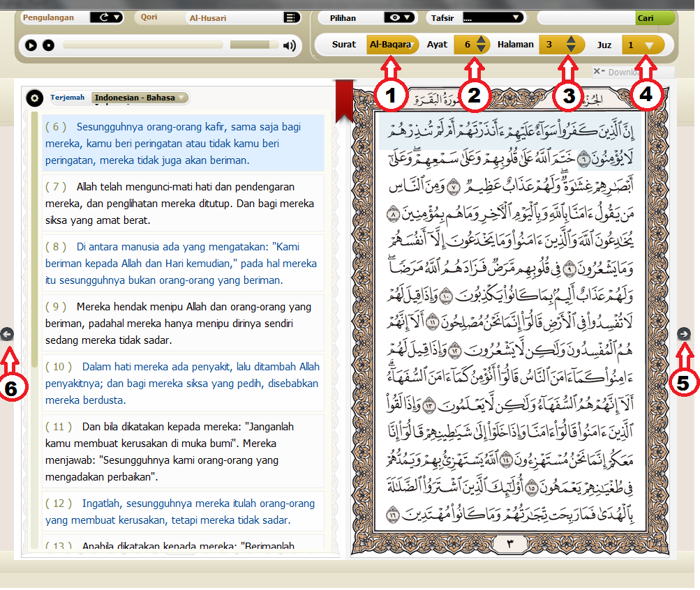Expand the Tafsir selection dropdown

click(x=493, y=17)
